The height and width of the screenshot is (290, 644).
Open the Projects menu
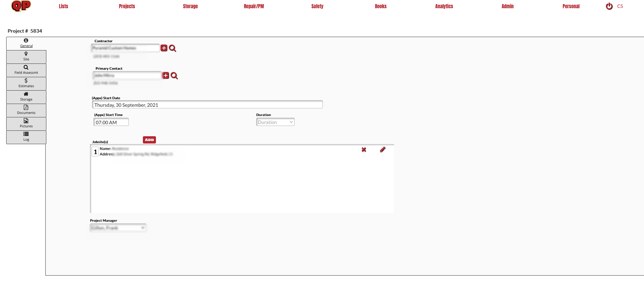point(127,6)
